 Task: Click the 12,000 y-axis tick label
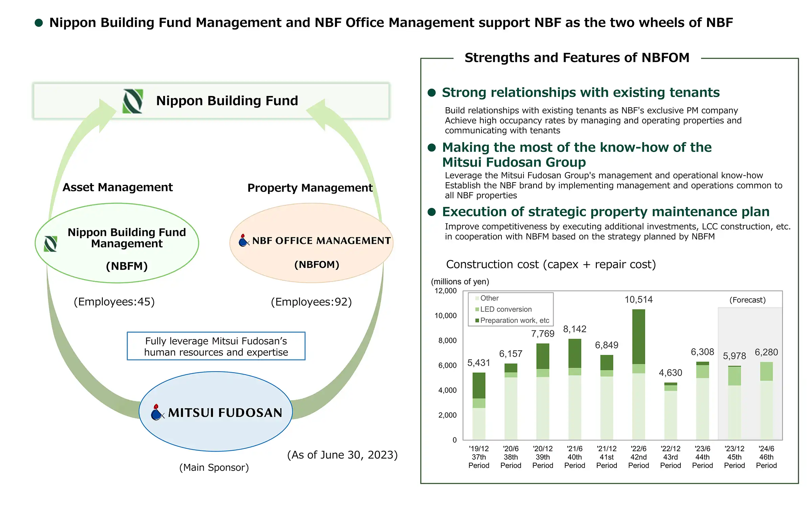(445, 291)
